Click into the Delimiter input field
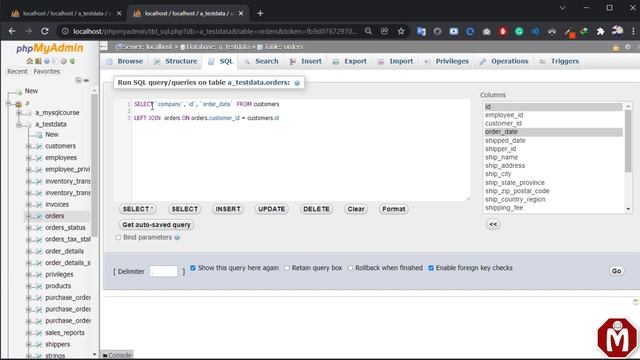Image resolution: width=640 pixels, height=360 pixels. click(x=164, y=271)
